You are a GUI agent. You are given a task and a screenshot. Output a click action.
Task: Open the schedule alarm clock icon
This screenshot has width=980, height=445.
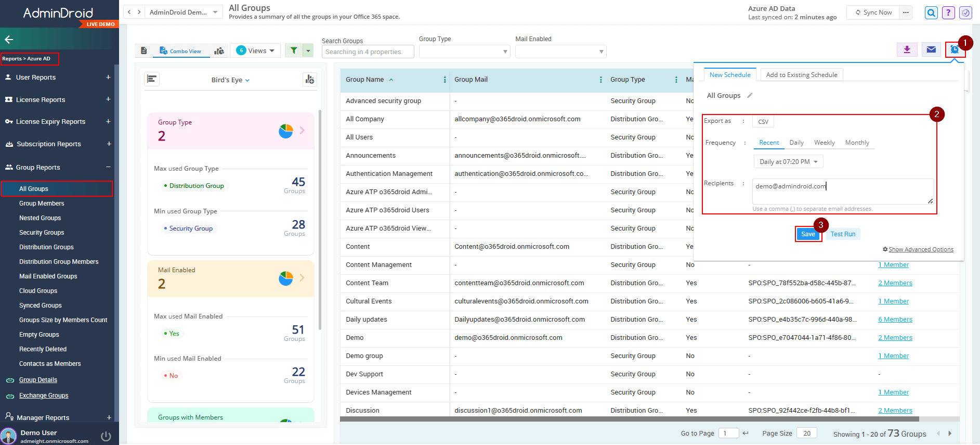[955, 49]
